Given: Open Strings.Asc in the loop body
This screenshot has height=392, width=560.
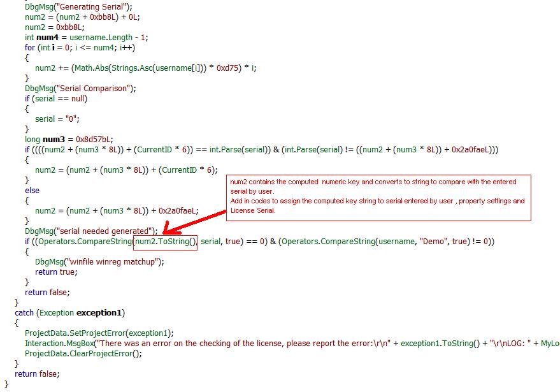Looking at the screenshot, I should click(132, 68).
